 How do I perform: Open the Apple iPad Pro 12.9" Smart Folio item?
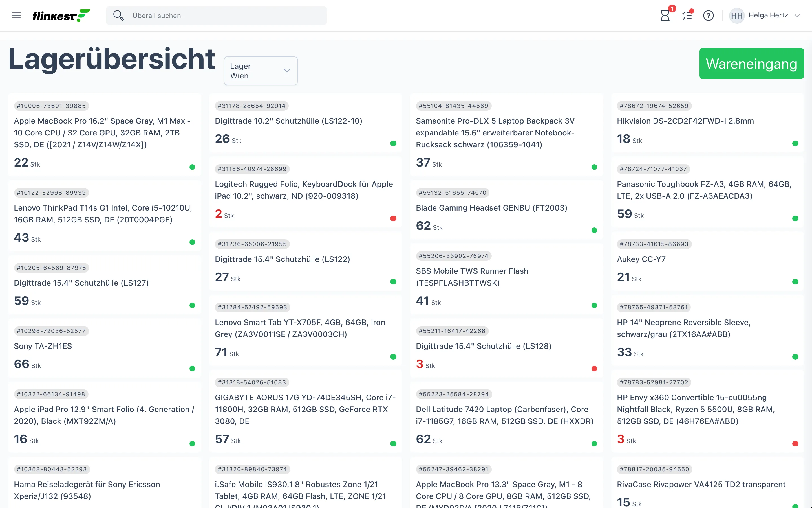click(x=105, y=417)
